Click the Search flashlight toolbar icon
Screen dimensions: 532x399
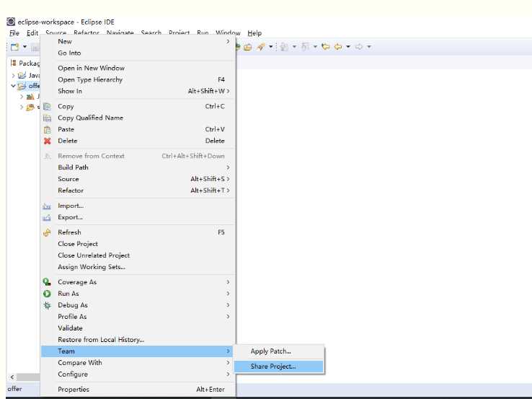(260, 47)
